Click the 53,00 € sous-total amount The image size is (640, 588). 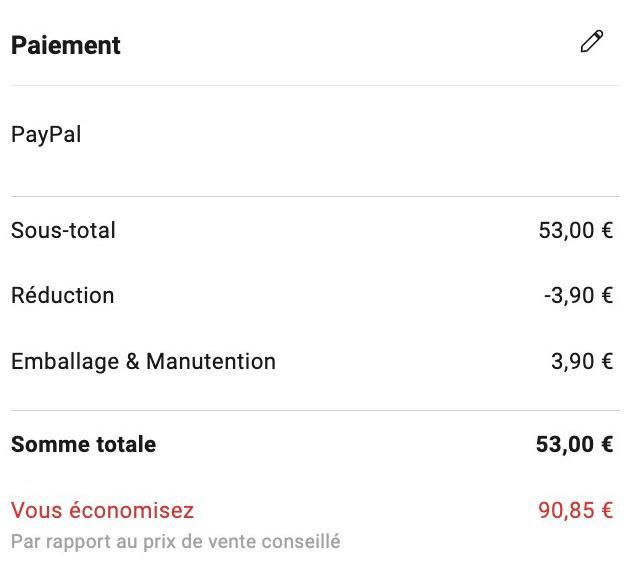[x=576, y=230]
